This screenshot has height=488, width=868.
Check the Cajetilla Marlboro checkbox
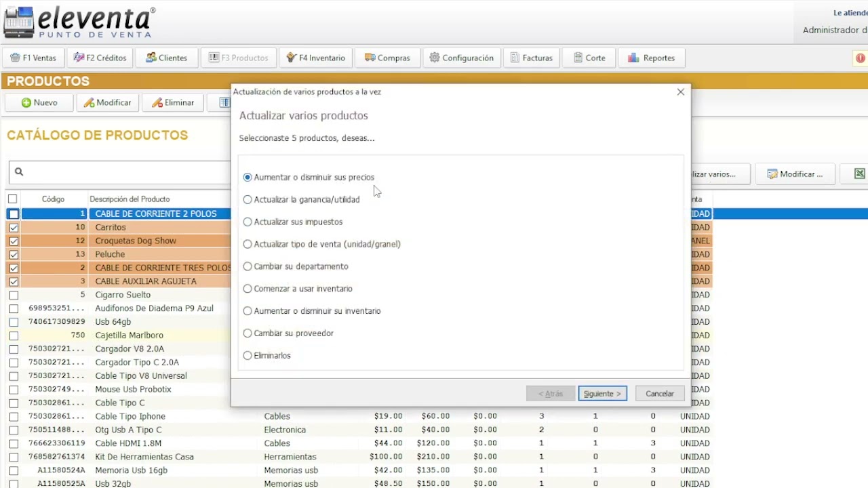(14, 335)
